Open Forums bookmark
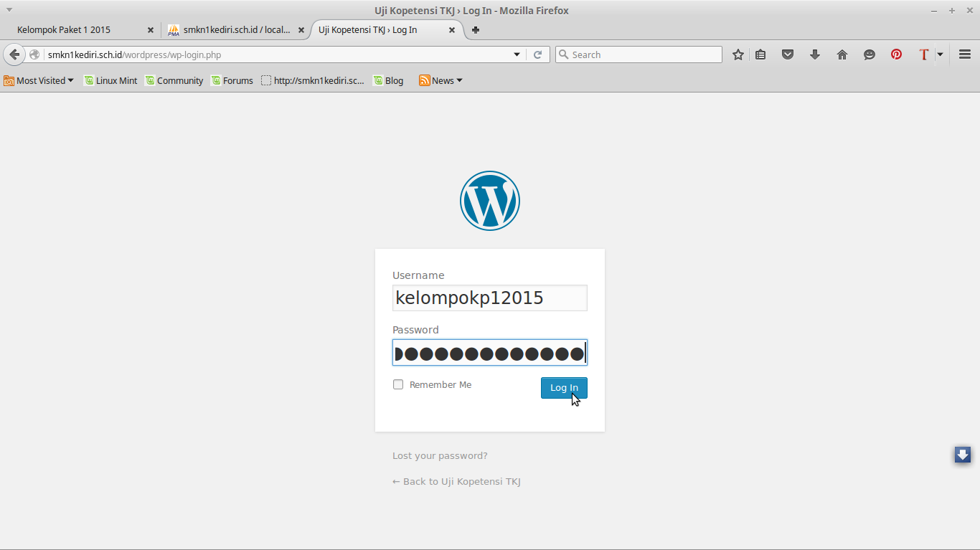The width and height of the screenshot is (980, 550). click(x=232, y=80)
